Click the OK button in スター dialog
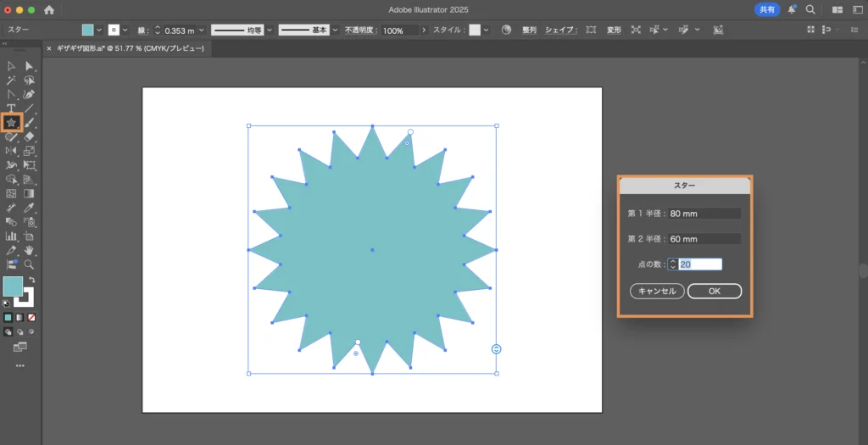 (x=714, y=291)
